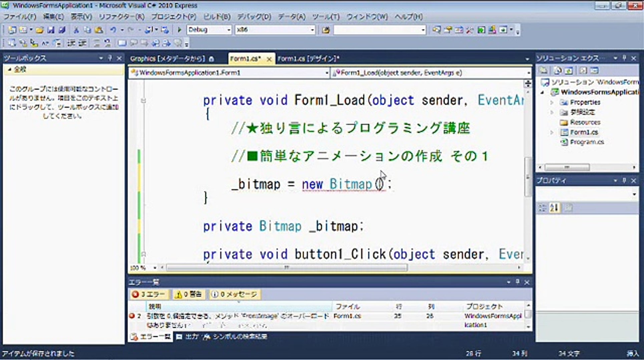The height and width of the screenshot is (360, 644).
Task: Switch to the 出力 output tab
Action: click(188, 337)
